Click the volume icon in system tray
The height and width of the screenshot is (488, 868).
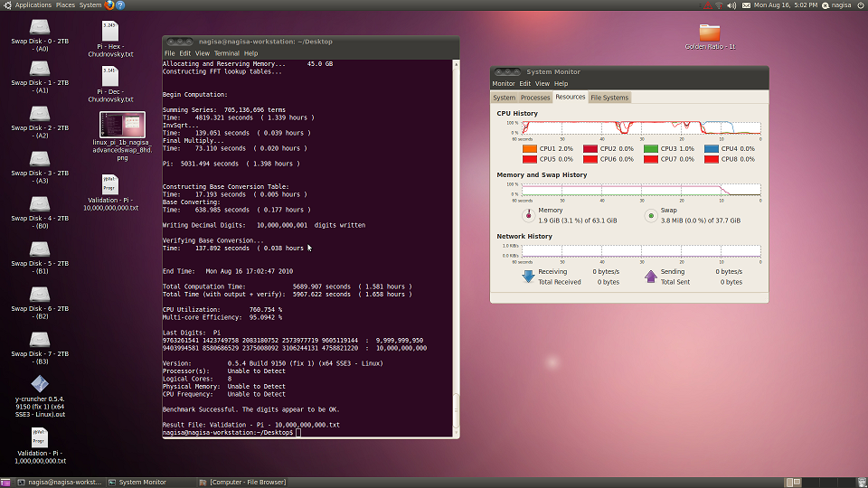(733, 5)
